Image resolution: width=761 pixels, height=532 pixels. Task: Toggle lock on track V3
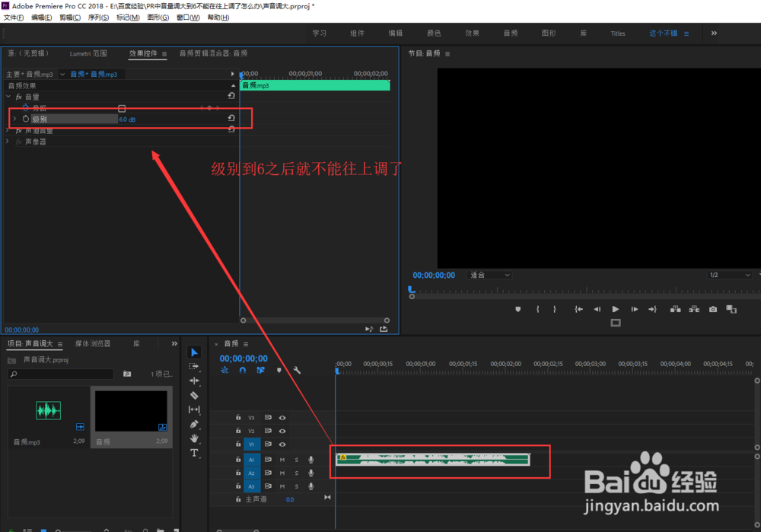pos(238,417)
